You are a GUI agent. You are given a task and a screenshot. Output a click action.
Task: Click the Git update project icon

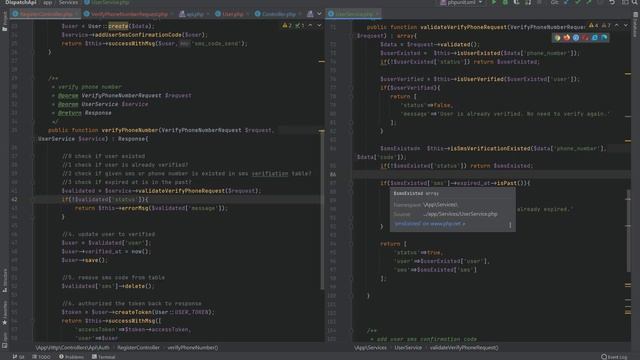pos(567,2)
